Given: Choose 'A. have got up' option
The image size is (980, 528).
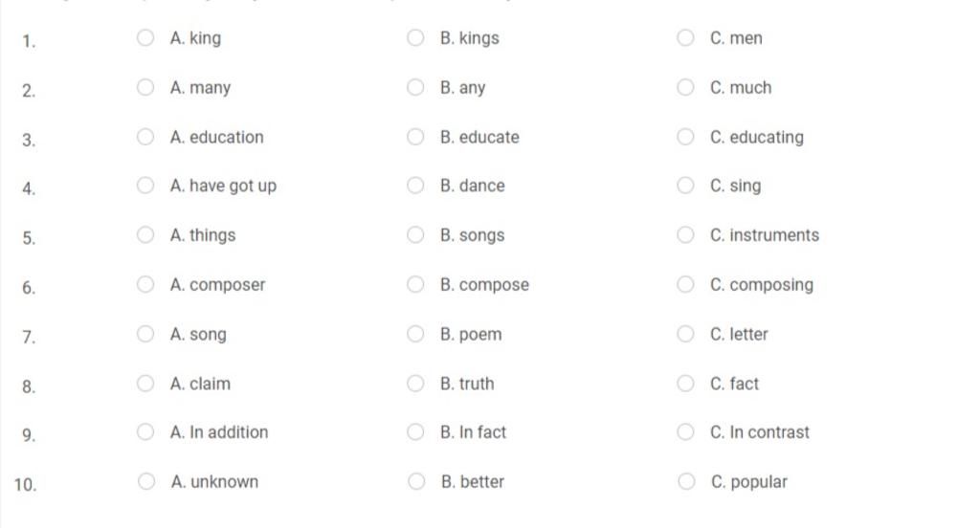Looking at the screenshot, I should (x=145, y=186).
